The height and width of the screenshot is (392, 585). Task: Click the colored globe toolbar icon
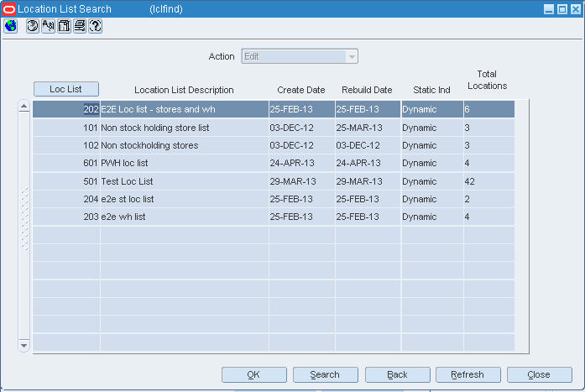click(x=11, y=26)
